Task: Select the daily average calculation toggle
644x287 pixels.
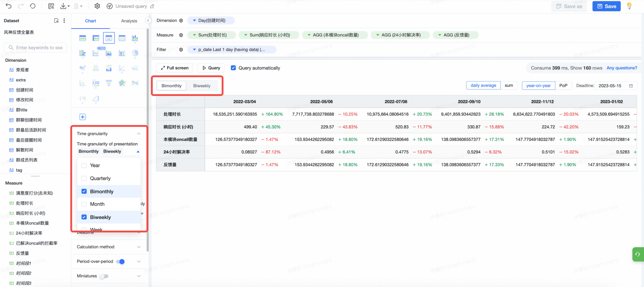Action: tap(483, 85)
